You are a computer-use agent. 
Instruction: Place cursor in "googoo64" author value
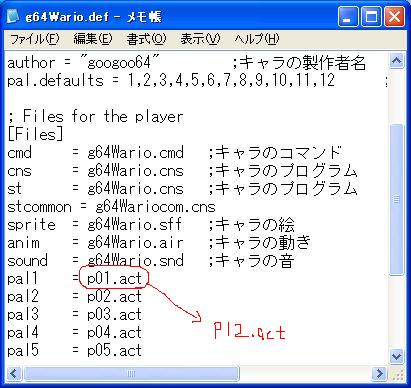(120, 63)
